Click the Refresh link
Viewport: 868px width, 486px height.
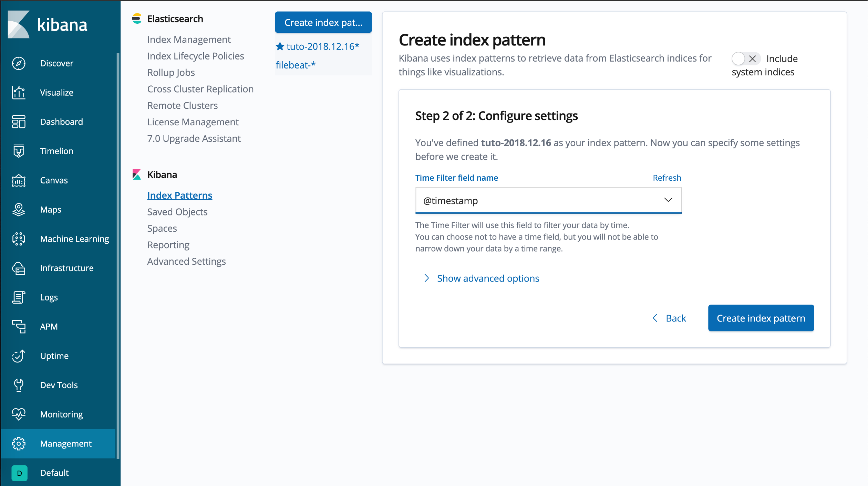pyautogui.click(x=666, y=178)
